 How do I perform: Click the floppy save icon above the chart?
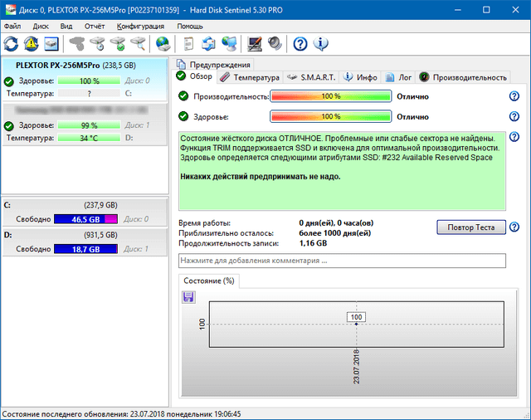[188, 296]
